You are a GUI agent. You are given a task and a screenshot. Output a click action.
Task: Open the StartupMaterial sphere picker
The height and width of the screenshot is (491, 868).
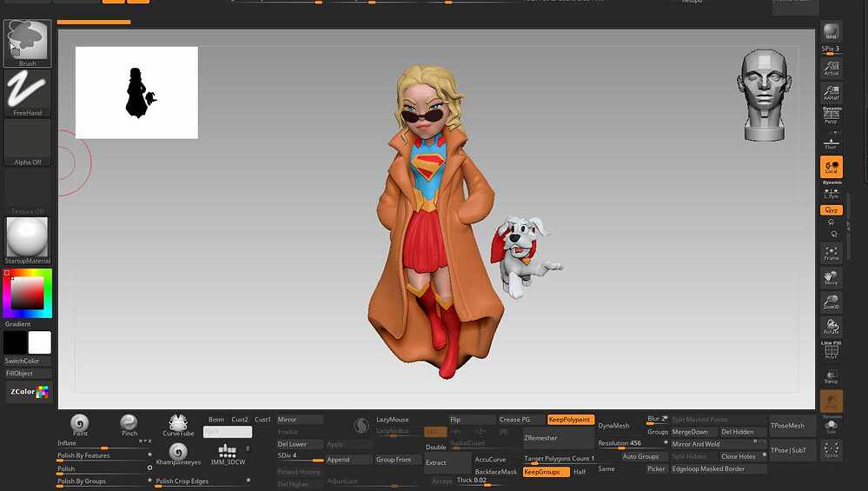28,240
